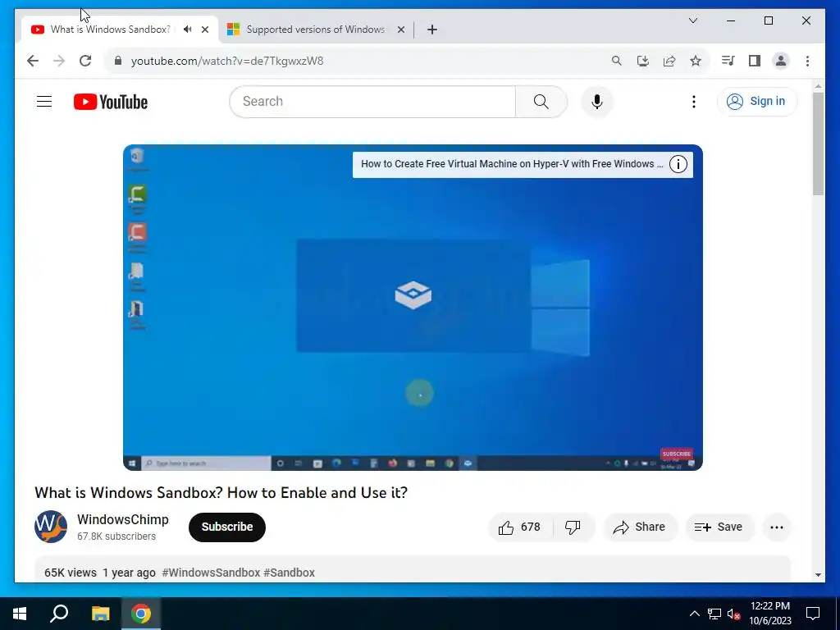Click the '65K views' text
Image resolution: width=840 pixels, height=630 pixels.
(x=71, y=573)
